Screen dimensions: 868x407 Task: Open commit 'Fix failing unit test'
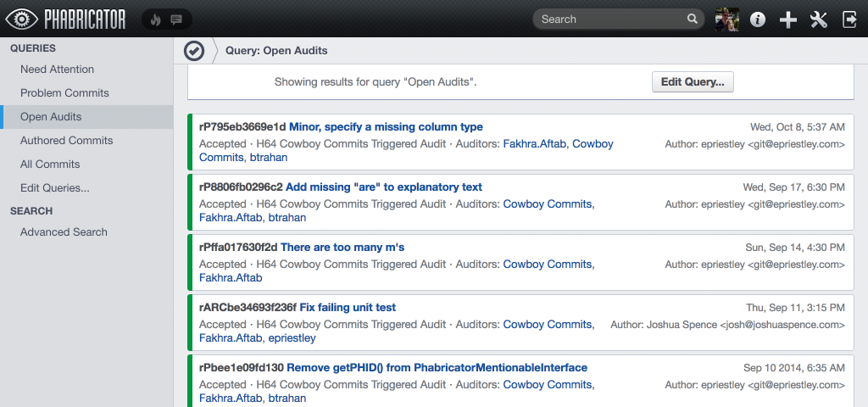(348, 307)
